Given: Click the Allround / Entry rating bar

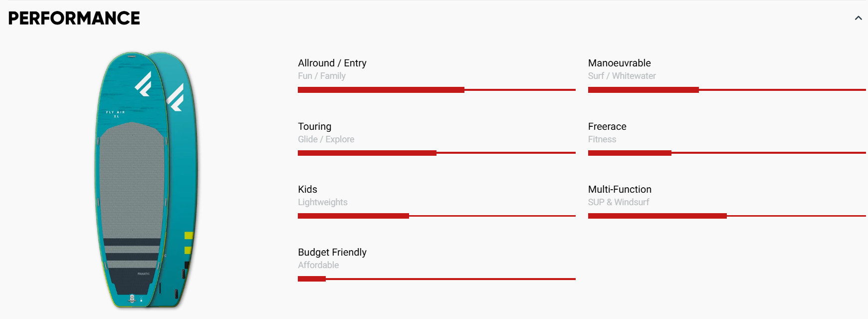Looking at the screenshot, I should tap(436, 90).
